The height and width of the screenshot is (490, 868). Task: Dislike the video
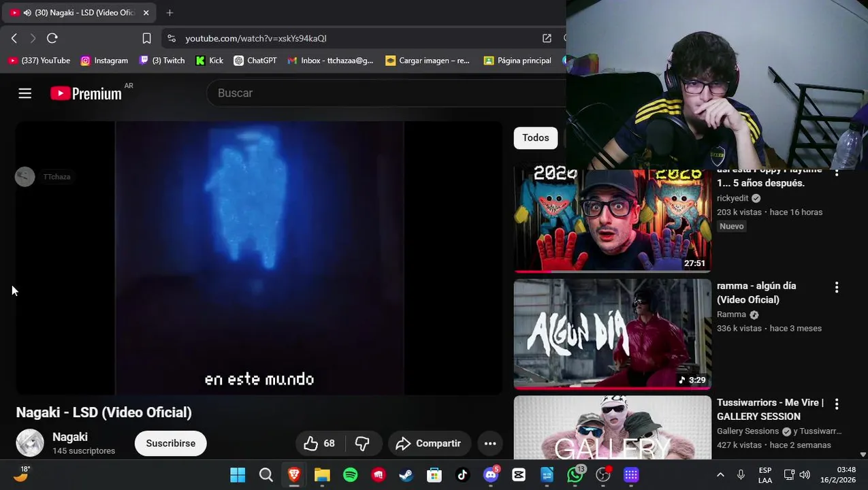362,443
